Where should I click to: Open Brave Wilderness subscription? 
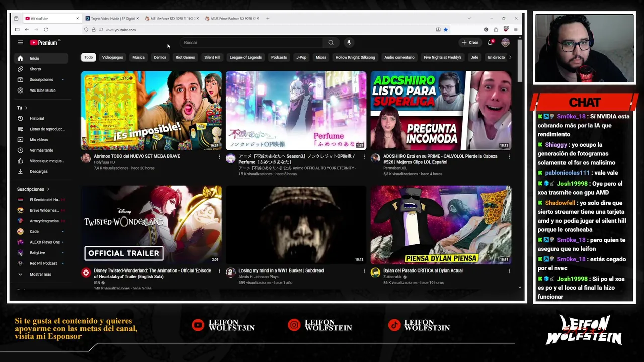pos(42,210)
